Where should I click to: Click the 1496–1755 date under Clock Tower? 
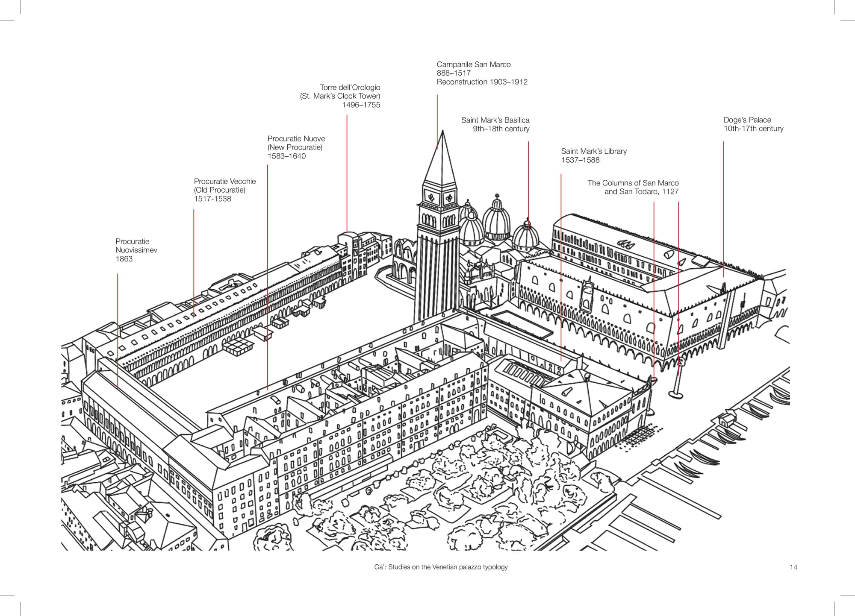(361, 105)
